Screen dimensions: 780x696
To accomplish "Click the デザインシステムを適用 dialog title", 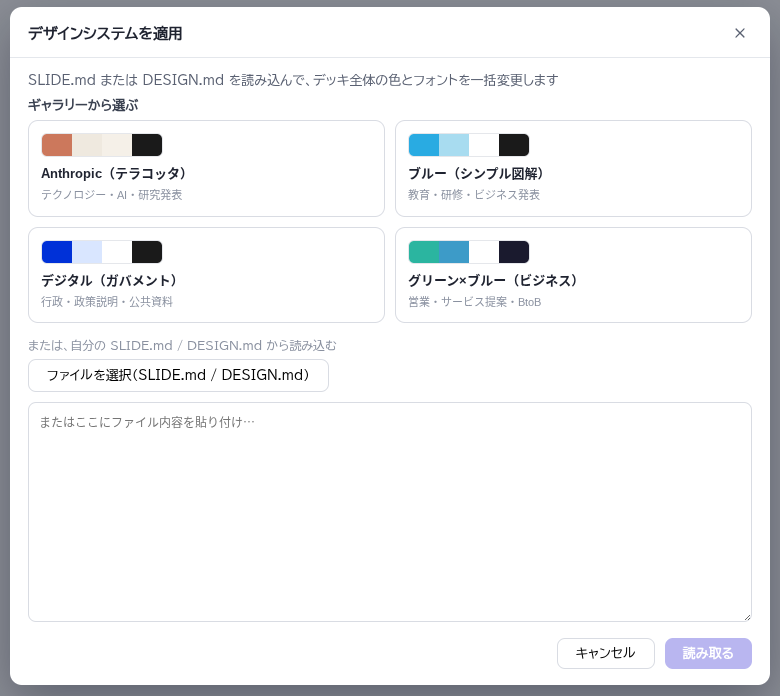I will 105,33.
